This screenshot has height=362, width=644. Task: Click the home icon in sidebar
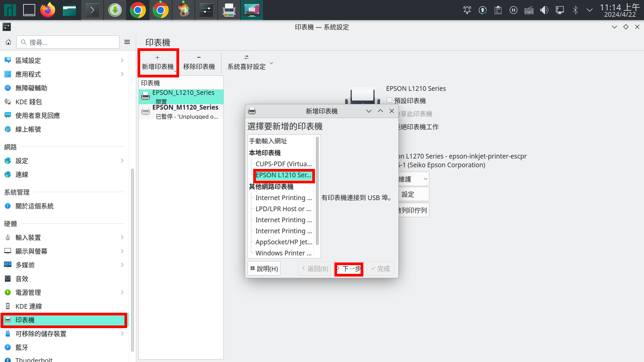(x=8, y=42)
